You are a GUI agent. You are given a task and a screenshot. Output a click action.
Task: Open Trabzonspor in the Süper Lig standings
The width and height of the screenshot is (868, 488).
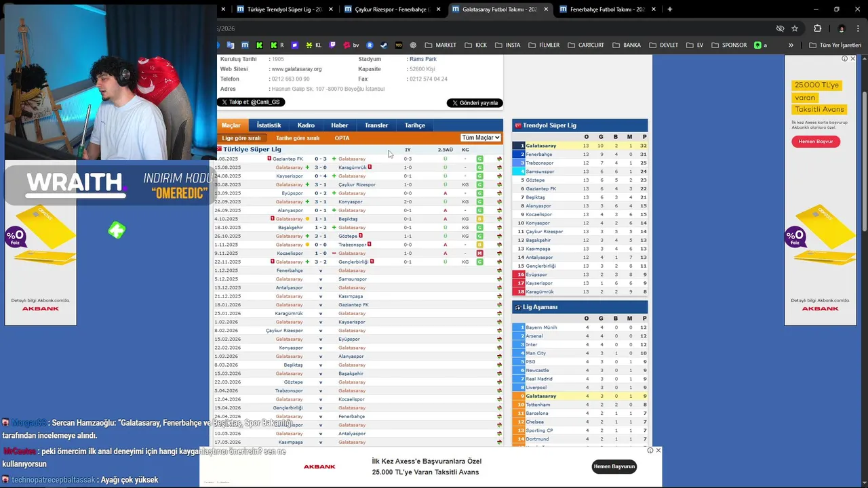pos(540,163)
